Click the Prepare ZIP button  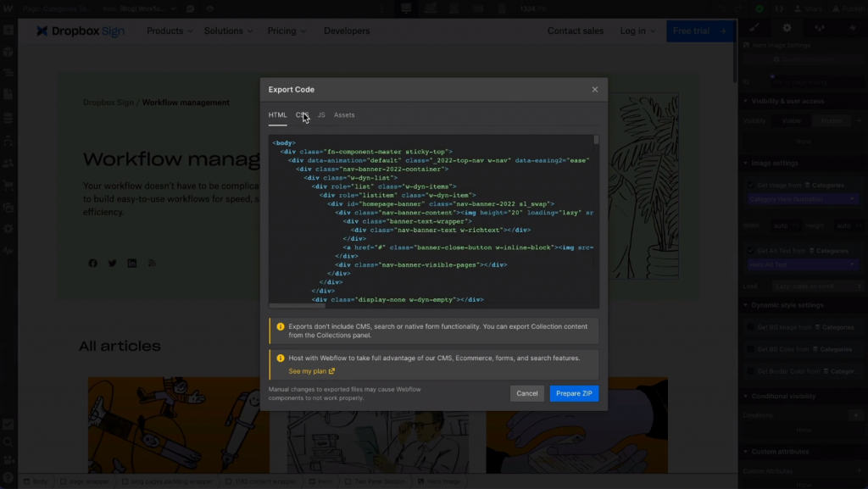click(575, 393)
